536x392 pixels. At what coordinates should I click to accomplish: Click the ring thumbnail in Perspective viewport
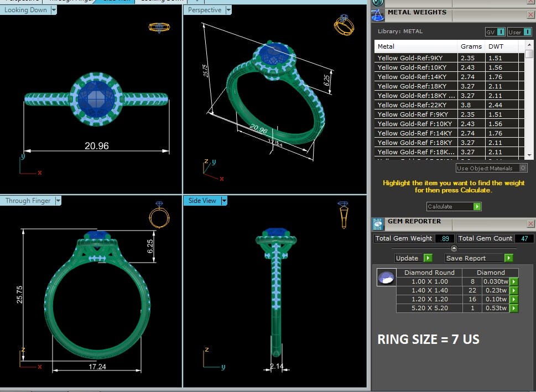(x=343, y=26)
